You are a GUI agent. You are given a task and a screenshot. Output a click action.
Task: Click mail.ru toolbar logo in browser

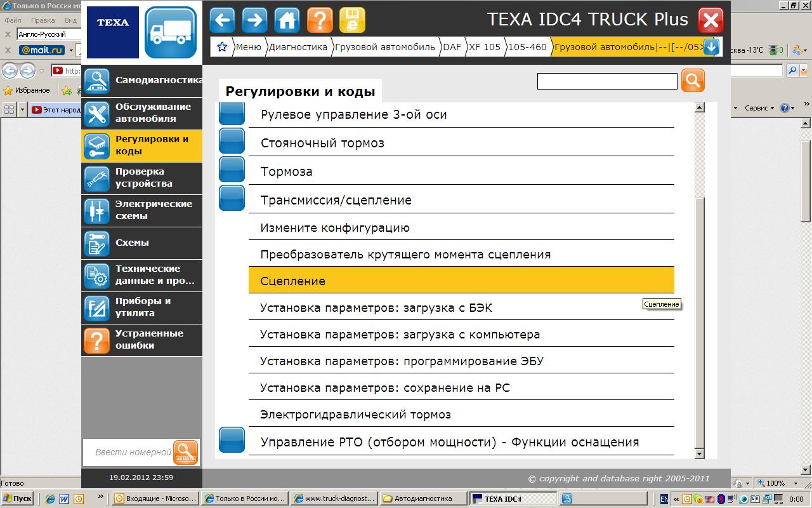point(42,50)
